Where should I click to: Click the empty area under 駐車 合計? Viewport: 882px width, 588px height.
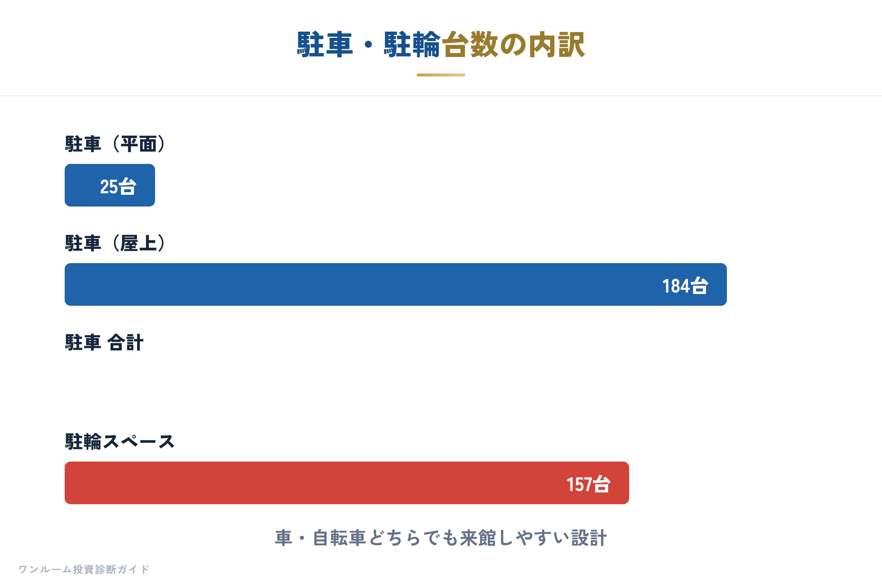click(396, 384)
